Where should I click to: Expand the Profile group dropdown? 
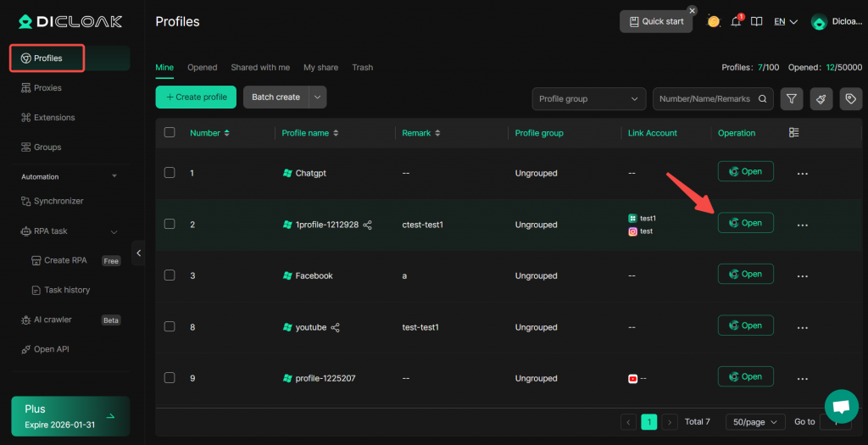[588, 98]
